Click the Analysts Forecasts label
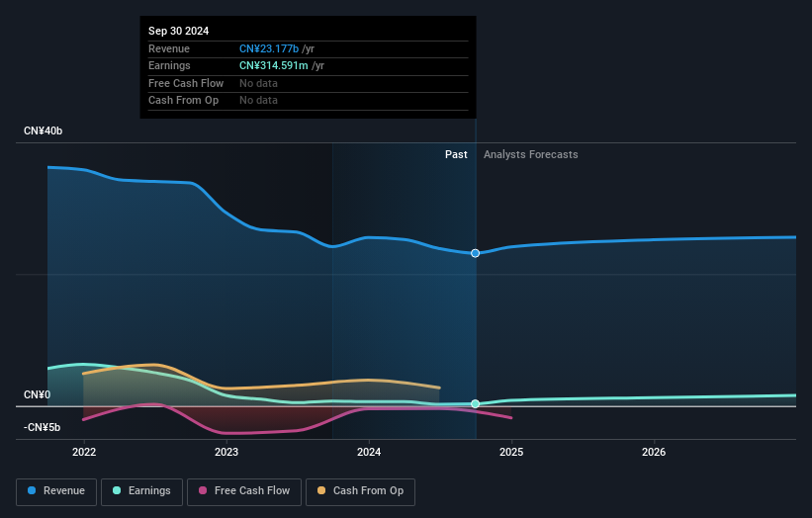The height and width of the screenshot is (518, 812). [531, 155]
